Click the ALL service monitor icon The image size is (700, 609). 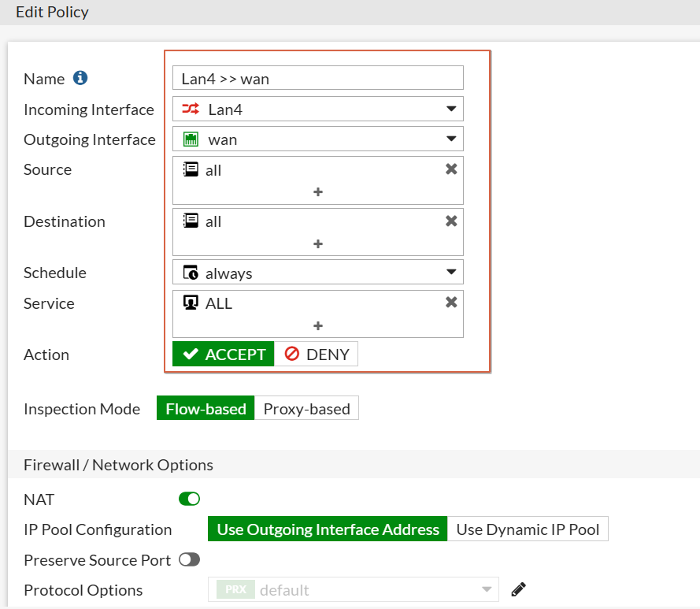pyautogui.click(x=191, y=303)
